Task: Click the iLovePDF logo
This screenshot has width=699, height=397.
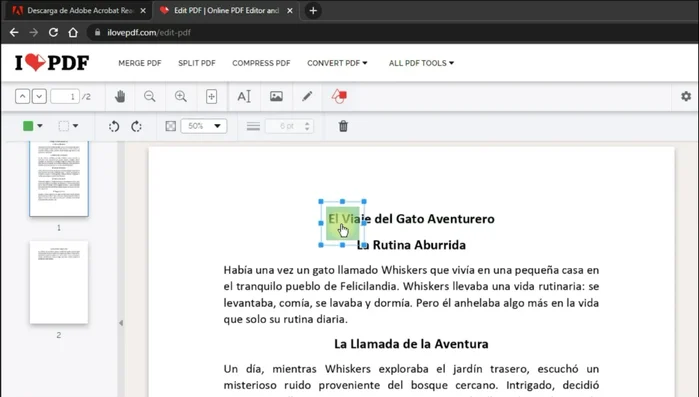Action: pos(52,63)
